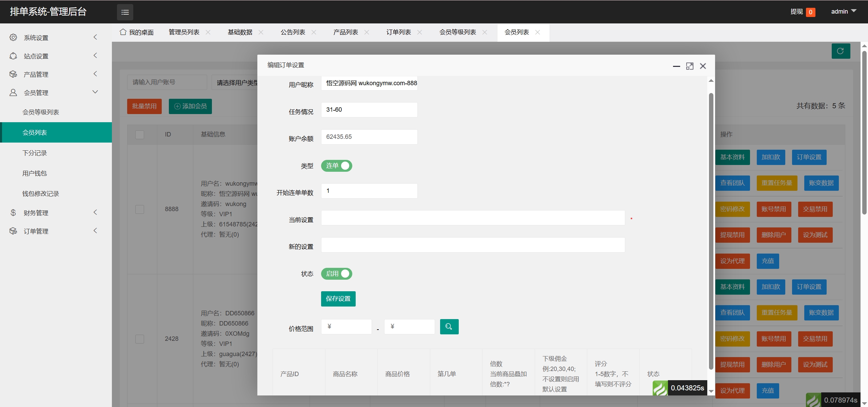This screenshot has width=868, height=407.
Task: Click the green refresh icon button
Action: tap(841, 51)
